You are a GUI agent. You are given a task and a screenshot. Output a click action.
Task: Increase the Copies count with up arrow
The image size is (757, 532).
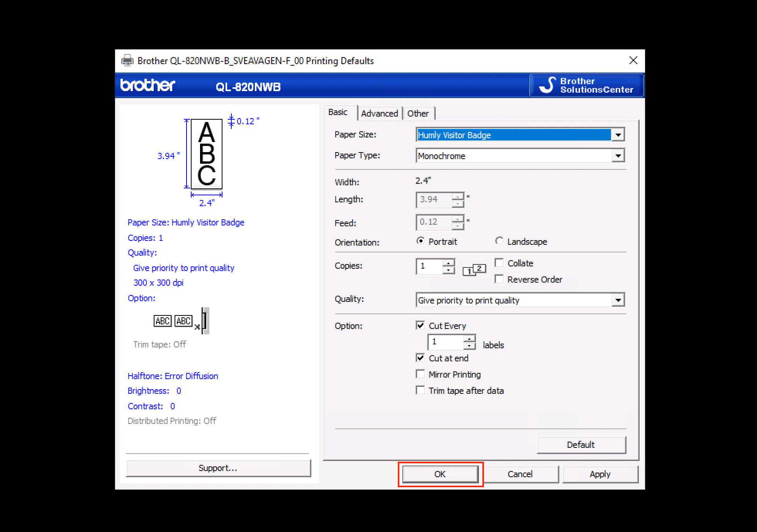448,263
